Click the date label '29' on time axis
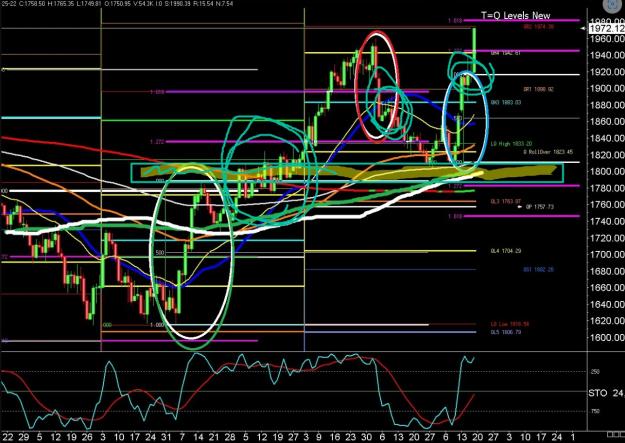Viewport: 625px width, 443px height. click(23, 437)
